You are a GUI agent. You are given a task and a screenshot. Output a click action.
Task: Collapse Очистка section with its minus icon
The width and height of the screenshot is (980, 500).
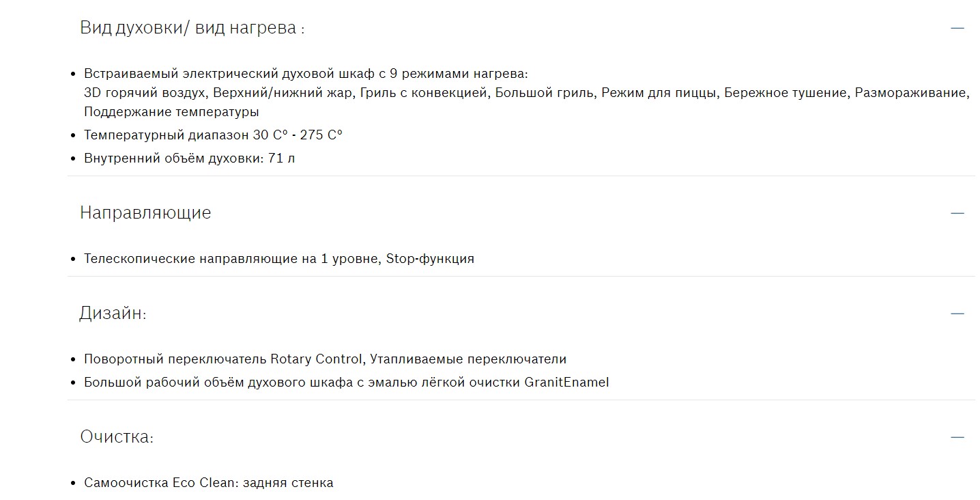click(x=957, y=437)
